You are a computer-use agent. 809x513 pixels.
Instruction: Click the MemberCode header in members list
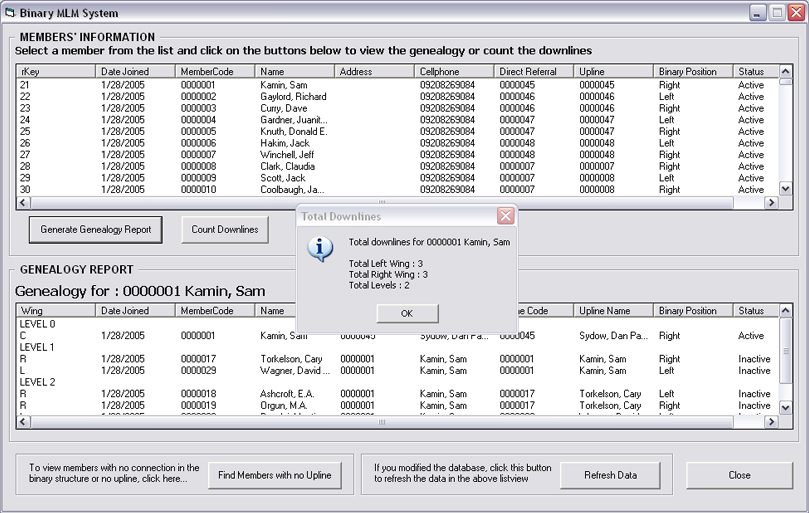coord(214,72)
